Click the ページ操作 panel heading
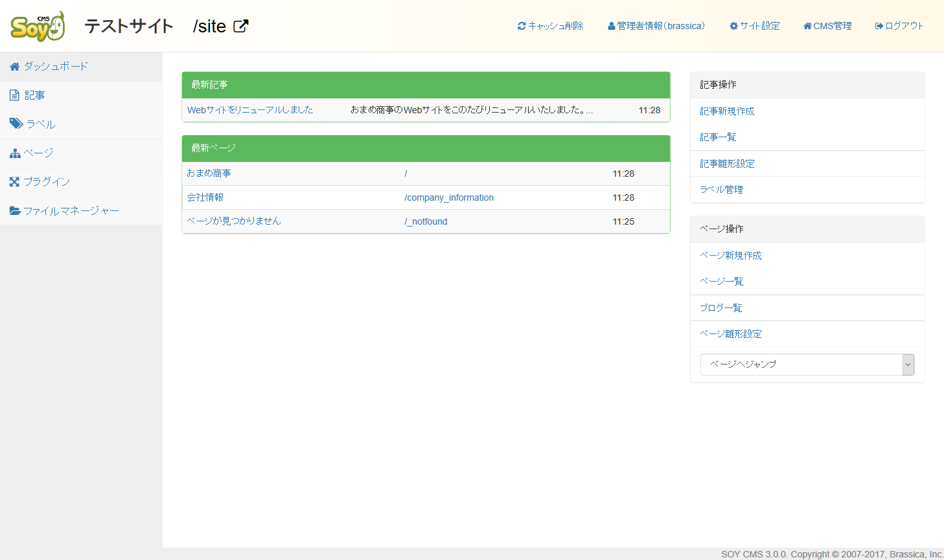This screenshot has height=560, width=944. (807, 229)
